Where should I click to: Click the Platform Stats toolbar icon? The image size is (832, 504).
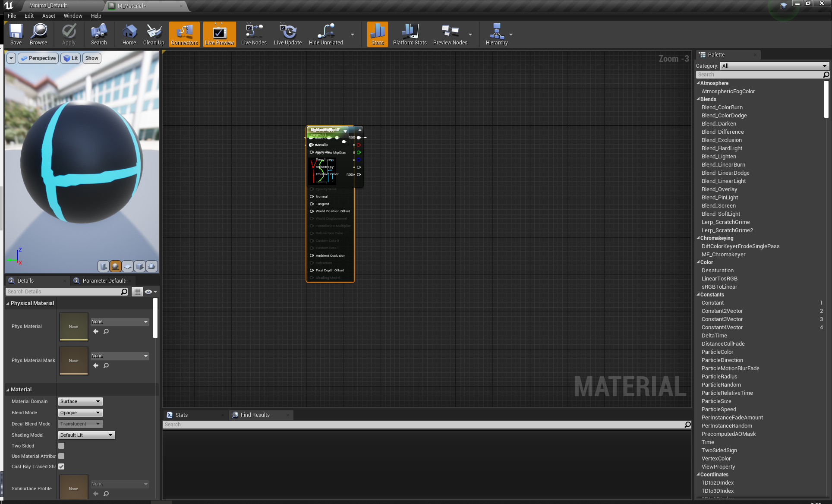(x=409, y=34)
